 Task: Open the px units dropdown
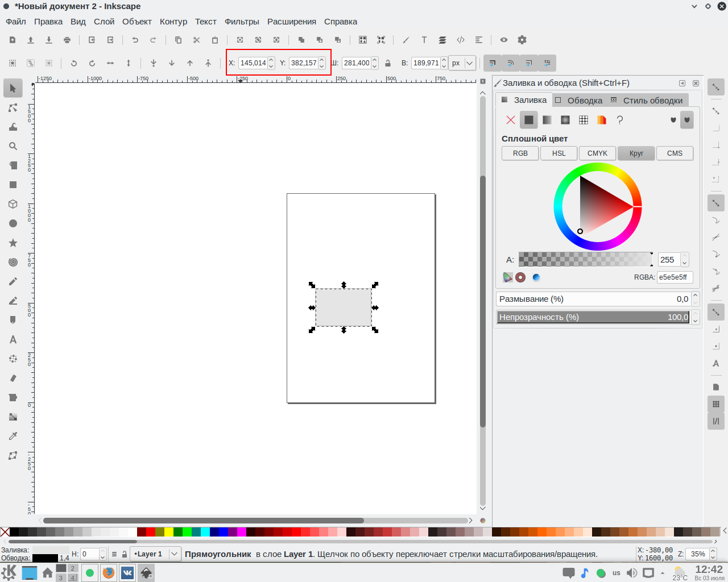(462, 63)
